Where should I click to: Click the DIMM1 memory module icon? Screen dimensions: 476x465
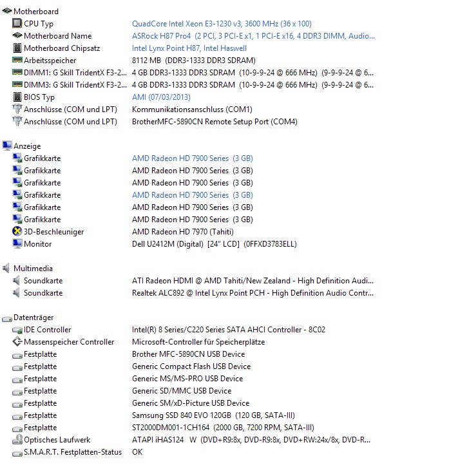coord(17,72)
